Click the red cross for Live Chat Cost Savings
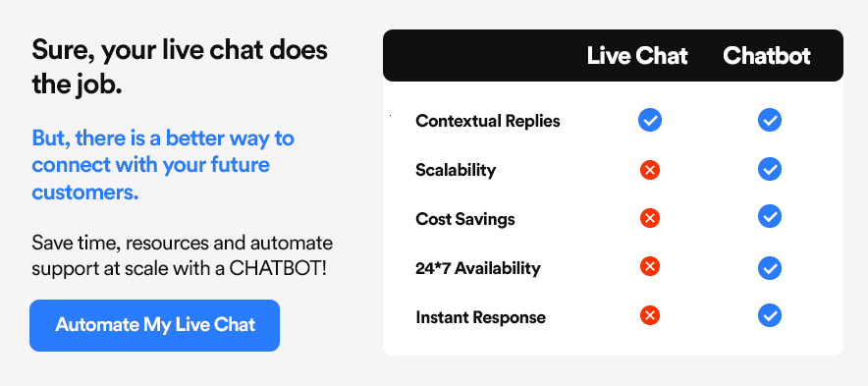Image resolution: width=868 pixels, height=386 pixels. (x=650, y=218)
